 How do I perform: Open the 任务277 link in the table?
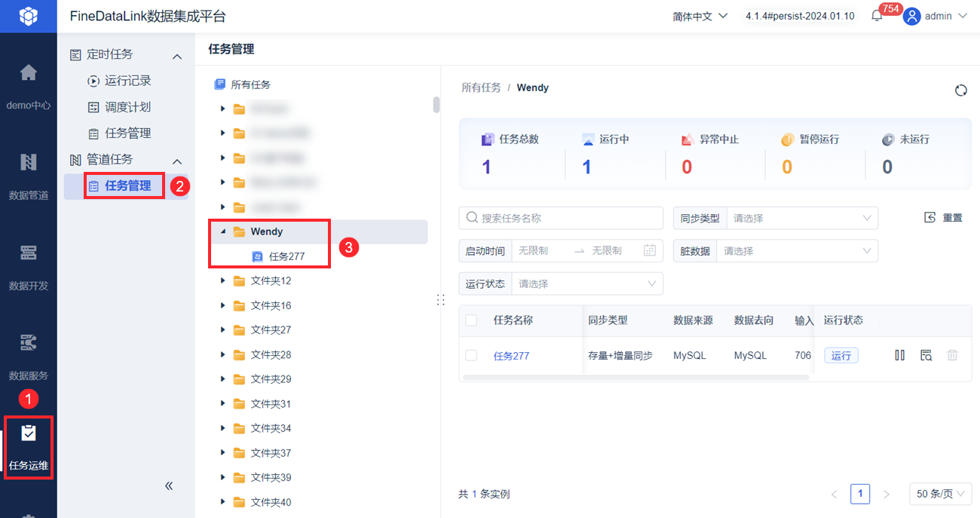pos(511,356)
